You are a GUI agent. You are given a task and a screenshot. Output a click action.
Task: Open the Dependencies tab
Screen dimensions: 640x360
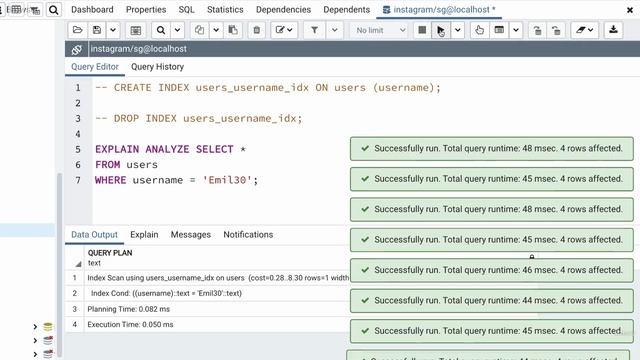(x=283, y=9)
